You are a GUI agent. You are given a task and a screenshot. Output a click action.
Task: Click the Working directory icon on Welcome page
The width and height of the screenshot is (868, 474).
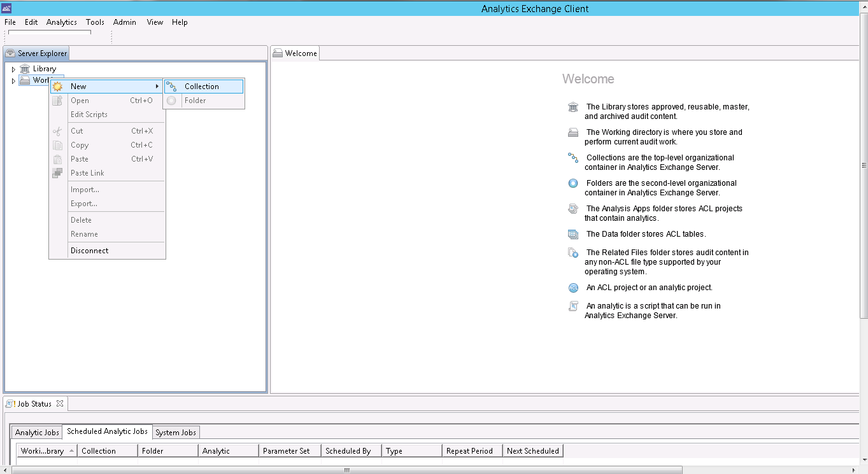[573, 132]
